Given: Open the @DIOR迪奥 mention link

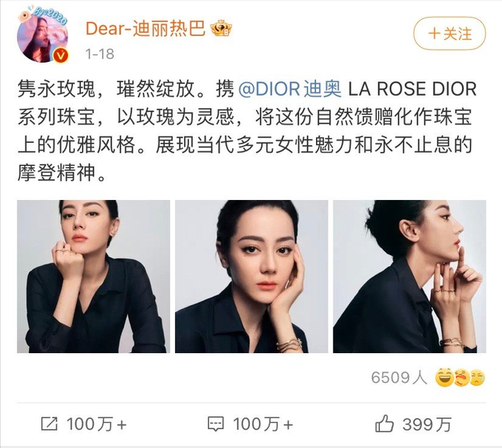Looking at the screenshot, I should click(290, 89).
